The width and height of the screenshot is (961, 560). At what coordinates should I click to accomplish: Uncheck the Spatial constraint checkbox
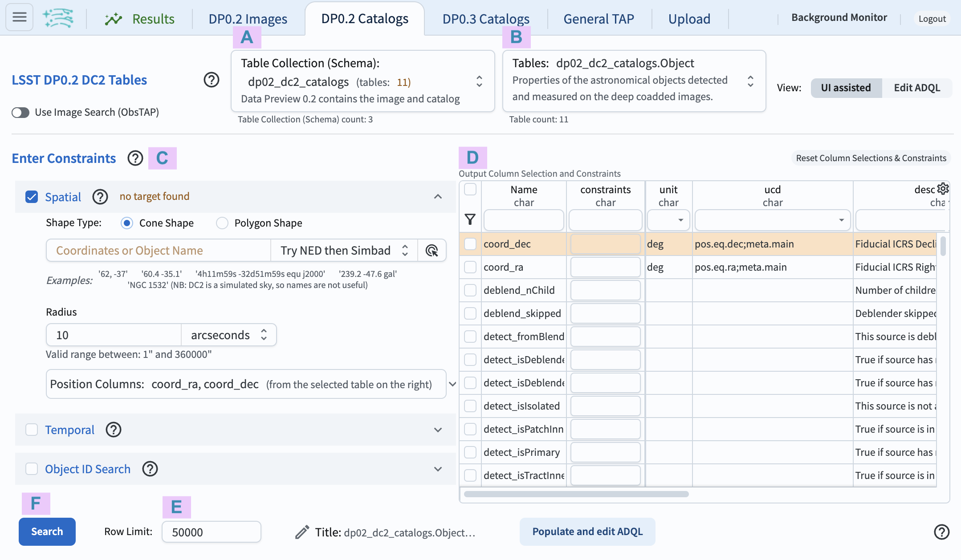[x=32, y=197]
